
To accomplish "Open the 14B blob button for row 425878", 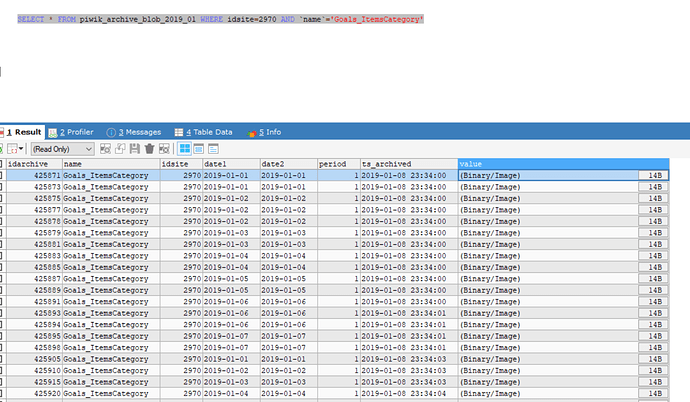I will (x=653, y=221).
